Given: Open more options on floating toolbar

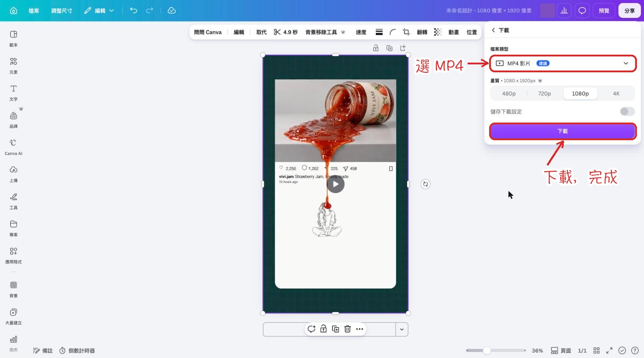Looking at the screenshot, I should (359, 329).
